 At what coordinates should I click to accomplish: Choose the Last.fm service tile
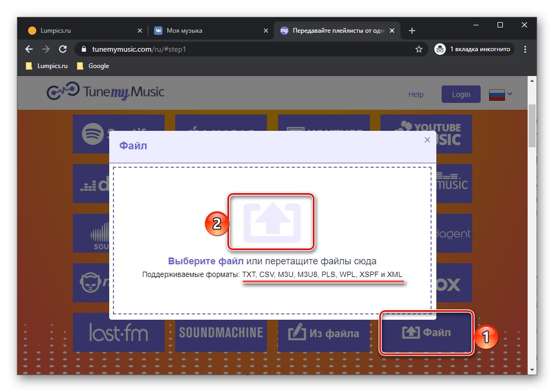118,332
